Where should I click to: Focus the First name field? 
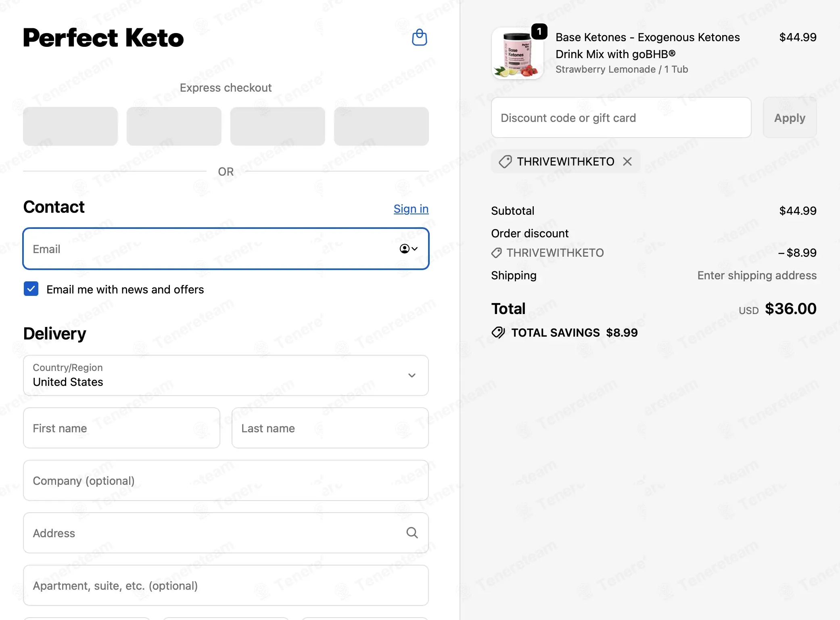tap(121, 428)
